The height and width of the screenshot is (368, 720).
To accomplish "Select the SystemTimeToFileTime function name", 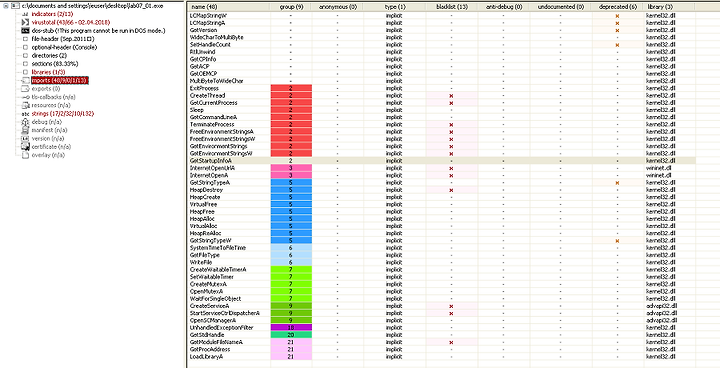I will [x=217, y=248].
